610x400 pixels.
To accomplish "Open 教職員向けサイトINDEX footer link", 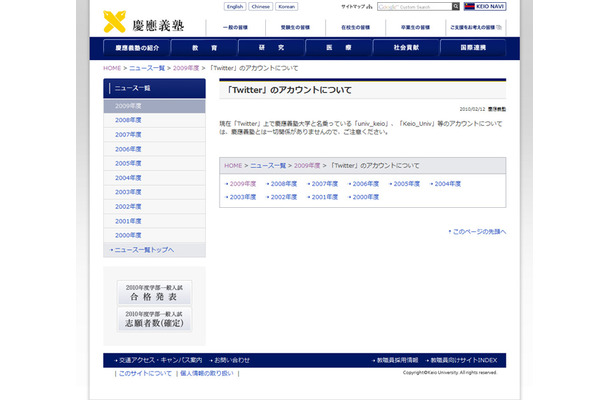I will pyautogui.click(x=462, y=360).
